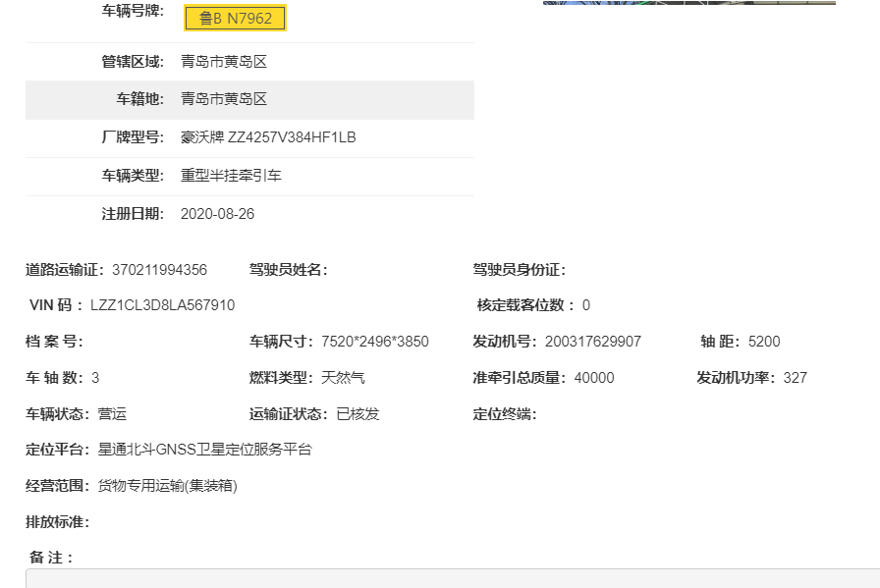Click the 管辖区域 value 青岛市黄岛区
The width and height of the screenshot is (880, 588).
224,62
